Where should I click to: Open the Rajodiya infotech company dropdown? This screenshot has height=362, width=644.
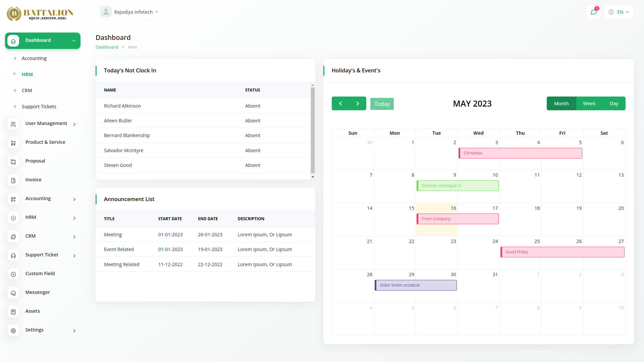coord(129,12)
